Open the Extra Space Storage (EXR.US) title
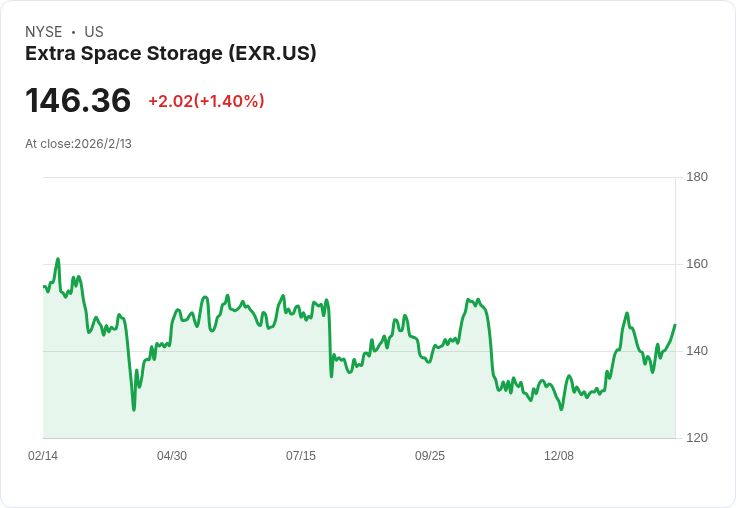 171,54
